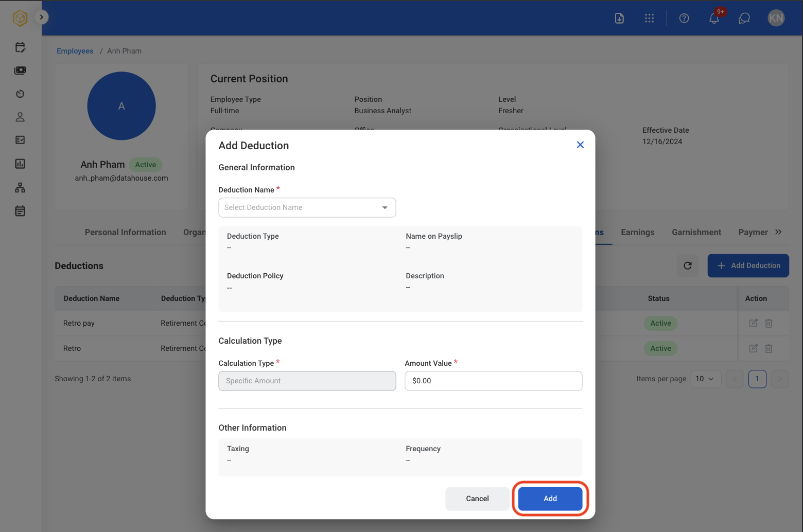The width and height of the screenshot is (803, 532).
Task: Switch to the Earnings tab
Action: 637,232
